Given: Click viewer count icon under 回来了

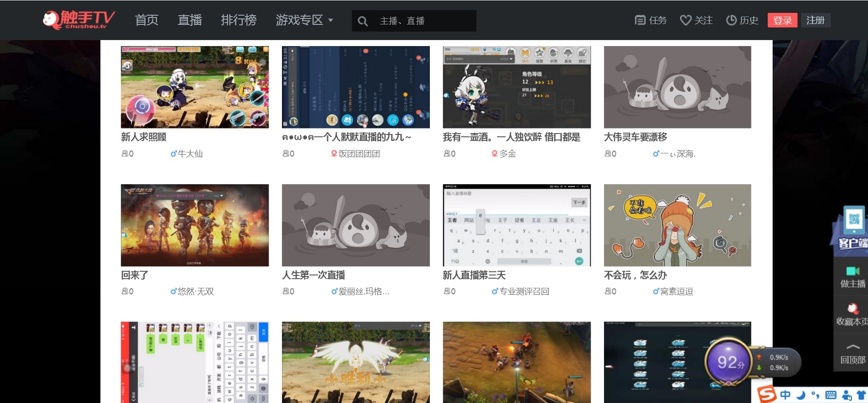Looking at the screenshot, I should pos(125,291).
